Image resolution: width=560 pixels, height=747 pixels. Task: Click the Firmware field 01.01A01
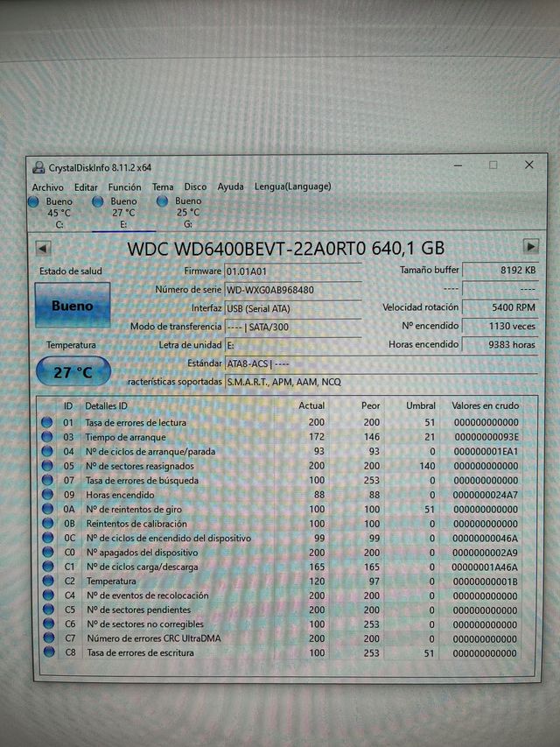point(293,271)
